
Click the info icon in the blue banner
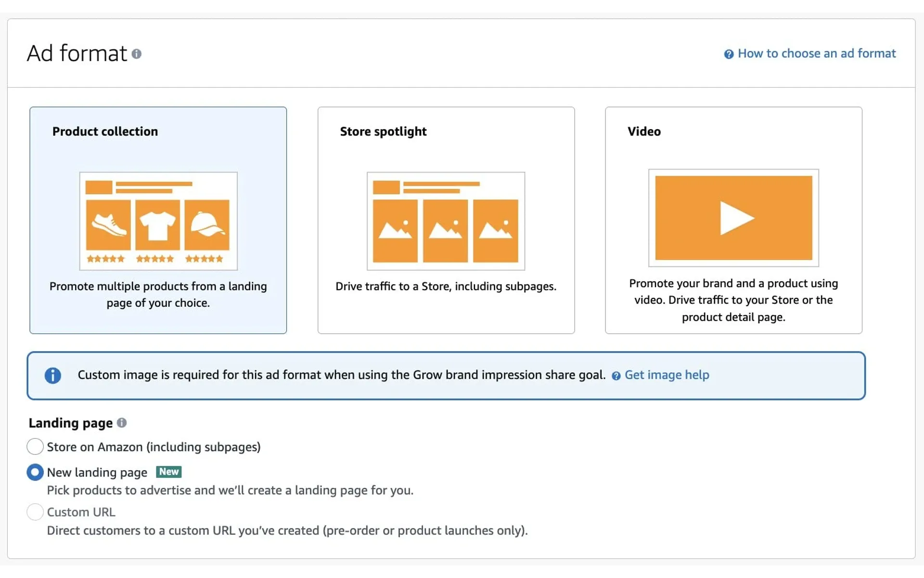[52, 375]
